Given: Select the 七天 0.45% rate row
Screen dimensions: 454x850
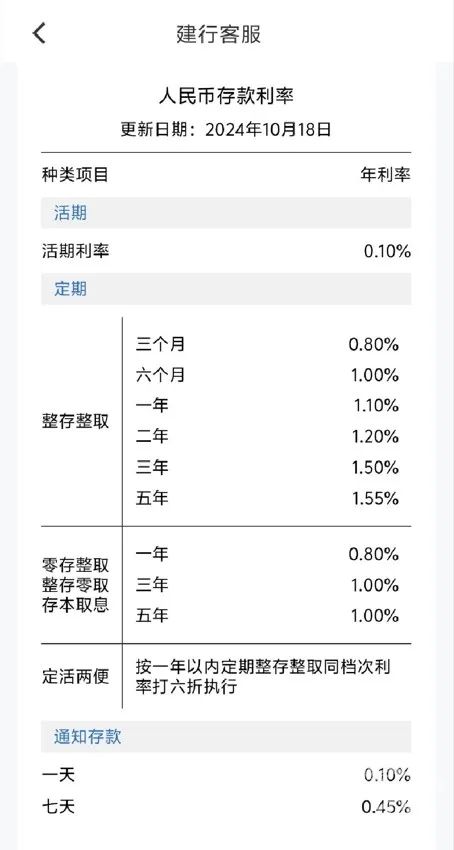Looking at the screenshot, I should tap(226, 807).
